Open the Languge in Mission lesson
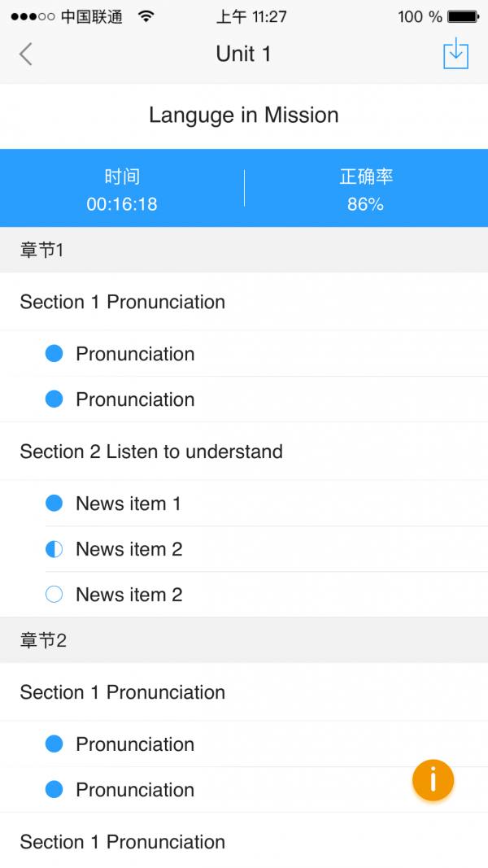Viewport: 488px width, 868px height. coord(243,115)
